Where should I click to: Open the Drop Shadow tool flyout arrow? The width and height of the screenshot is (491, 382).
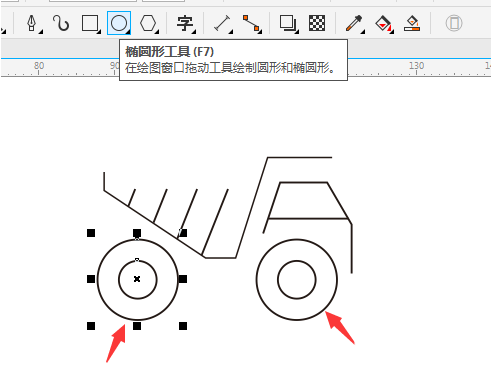(x=297, y=32)
